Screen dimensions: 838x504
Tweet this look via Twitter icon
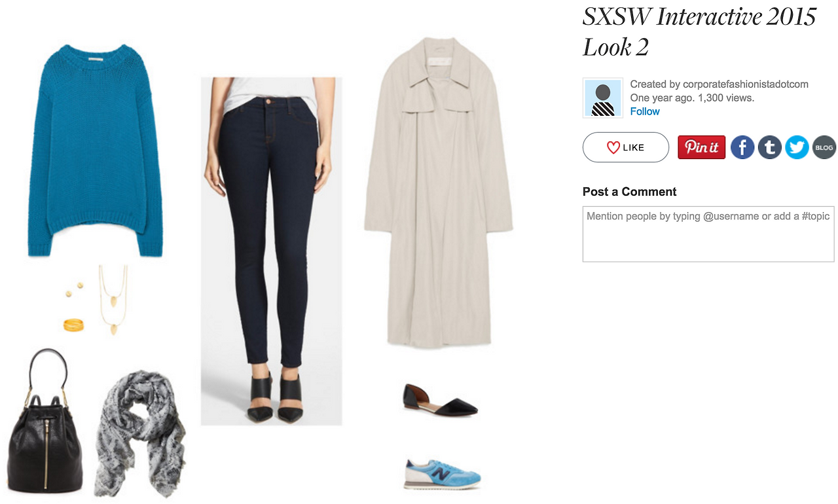click(x=797, y=147)
